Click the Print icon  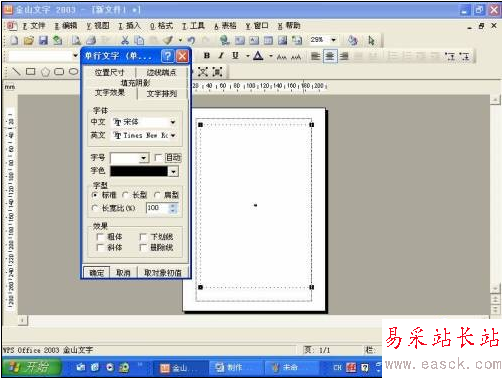[x=91, y=40]
